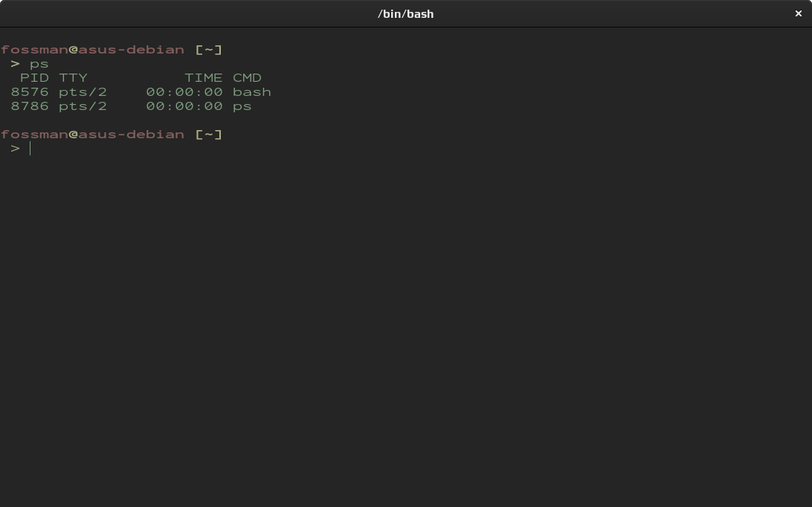Click the [~] directory in last prompt
812x507 pixels.
click(x=208, y=135)
